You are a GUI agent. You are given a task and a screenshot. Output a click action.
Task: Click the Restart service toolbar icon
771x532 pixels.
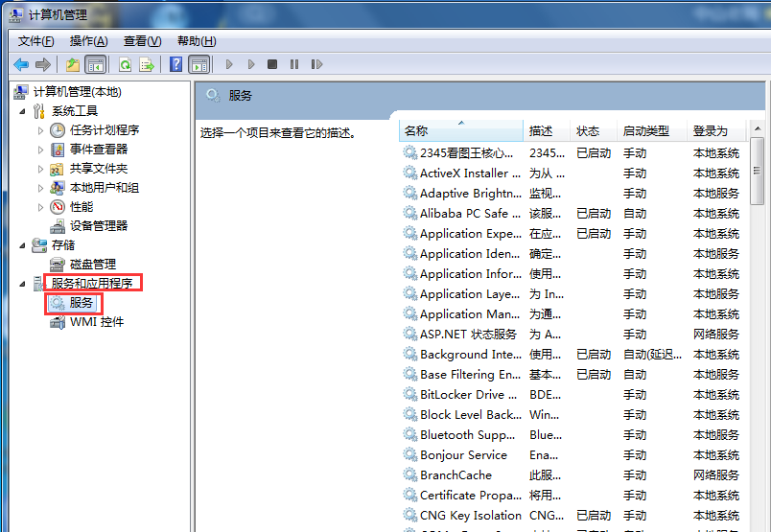pos(316,64)
